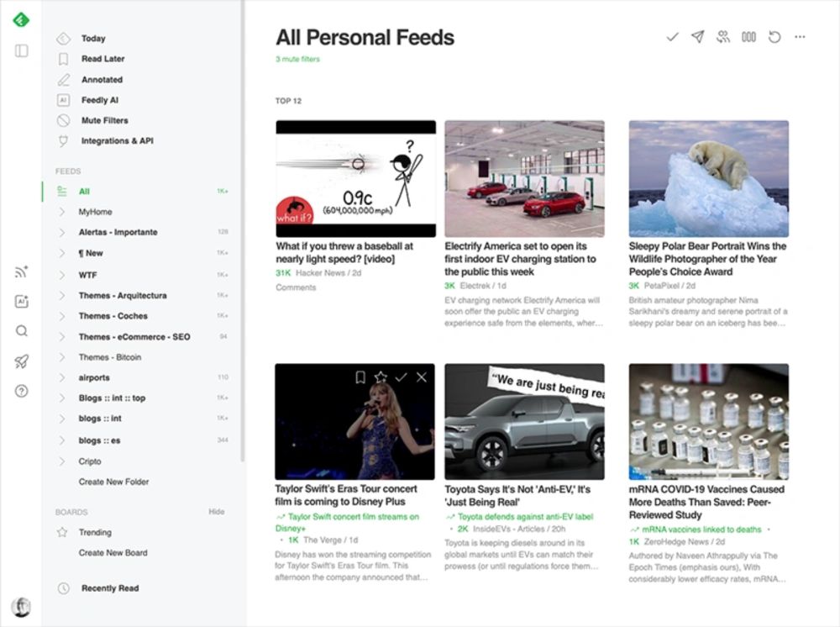
Task: Toggle the sidebar panel icon
Action: tap(22, 51)
